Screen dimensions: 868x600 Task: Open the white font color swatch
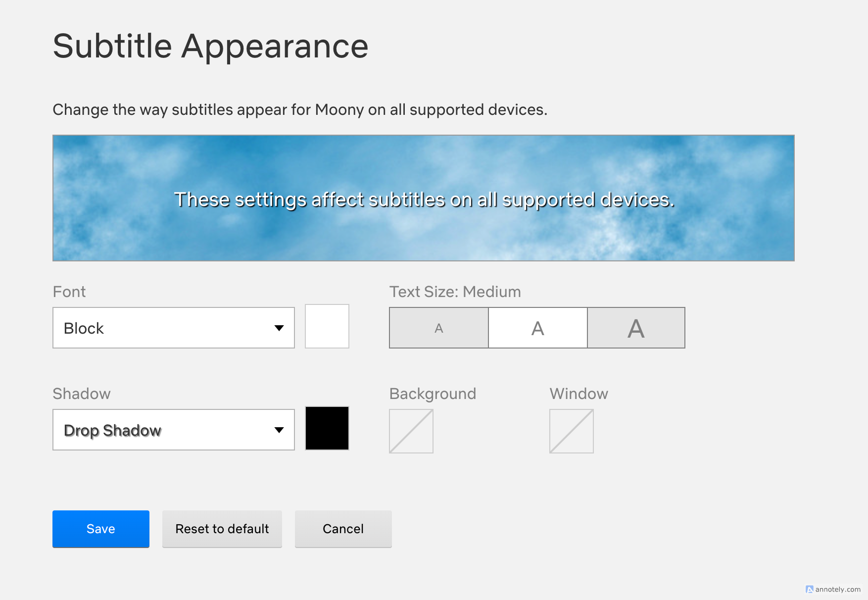[x=327, y=326]
